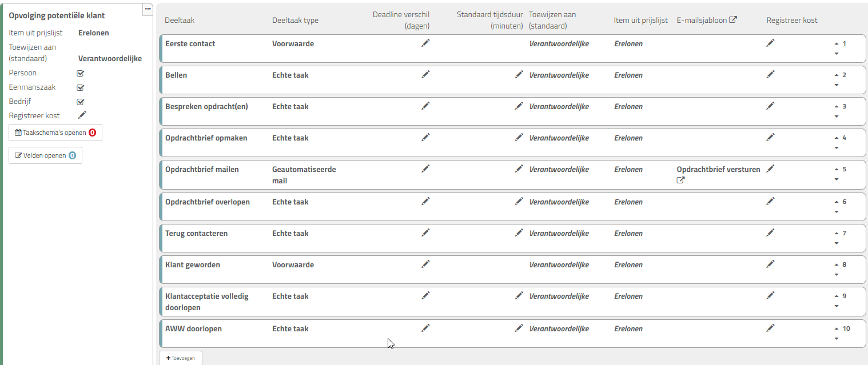Edit standard duration pencil for Bellen row

(519, 74)
